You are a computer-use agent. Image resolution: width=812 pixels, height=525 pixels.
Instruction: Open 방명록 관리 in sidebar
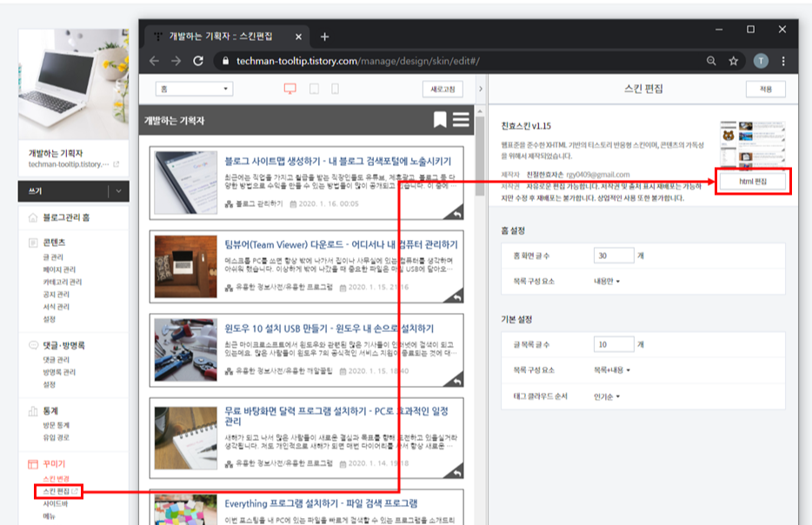pyautogui.click(x=59, y=372)
